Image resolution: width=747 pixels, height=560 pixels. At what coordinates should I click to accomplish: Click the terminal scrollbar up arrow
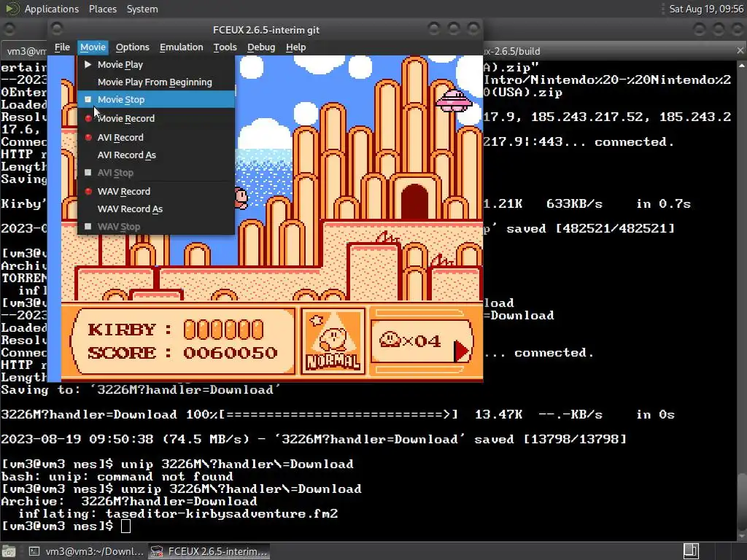[x=742, y=65]
